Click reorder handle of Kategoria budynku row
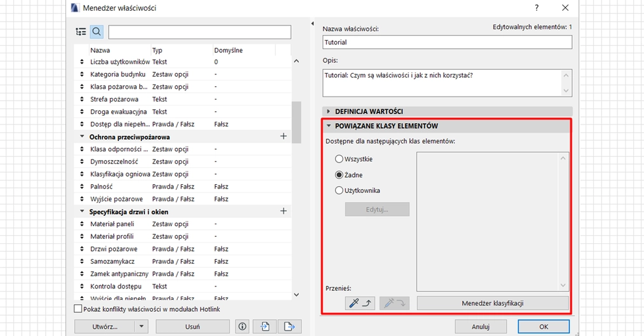 tap(81, 74)
